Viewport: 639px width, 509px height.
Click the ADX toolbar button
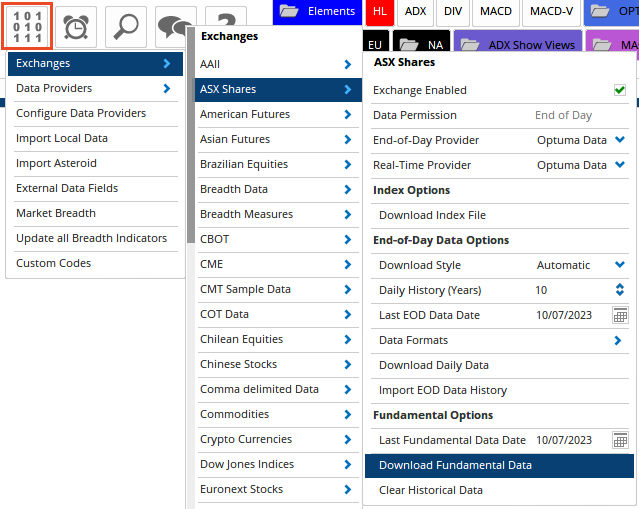click(x=415, y=11)
